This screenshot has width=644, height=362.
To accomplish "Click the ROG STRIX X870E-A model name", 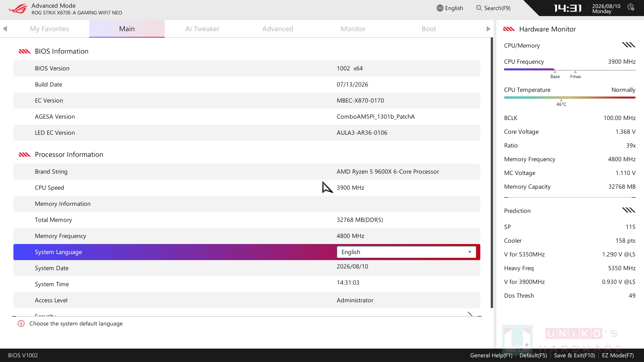I will click(x=77, y=13).
